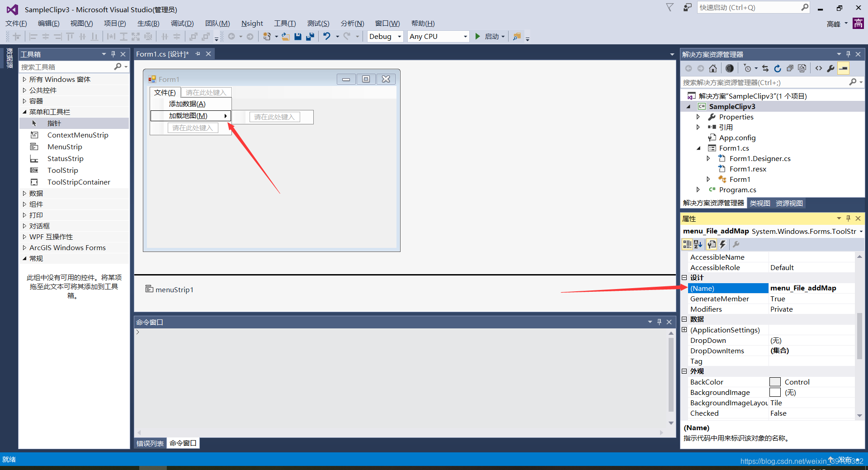Click the feedback icon next to Quick Launch
The height and width of the screenshot is (470, 868).
[x=687, y=7]
